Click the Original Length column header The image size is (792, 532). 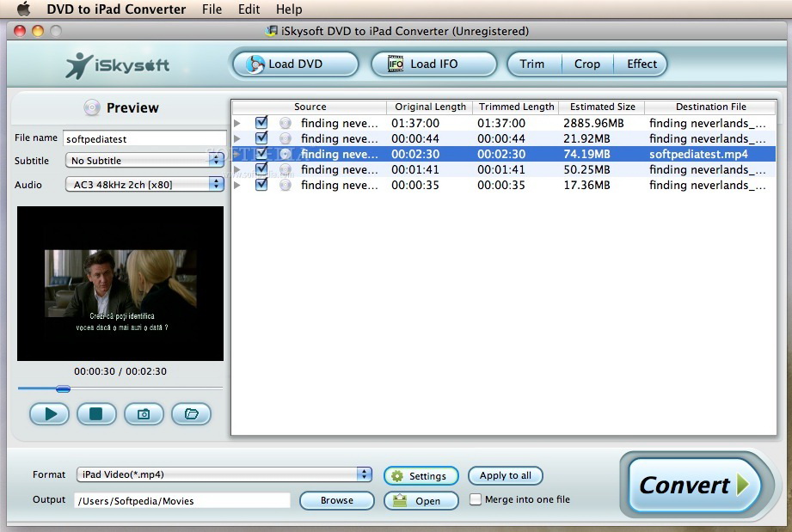coord(430,107)
